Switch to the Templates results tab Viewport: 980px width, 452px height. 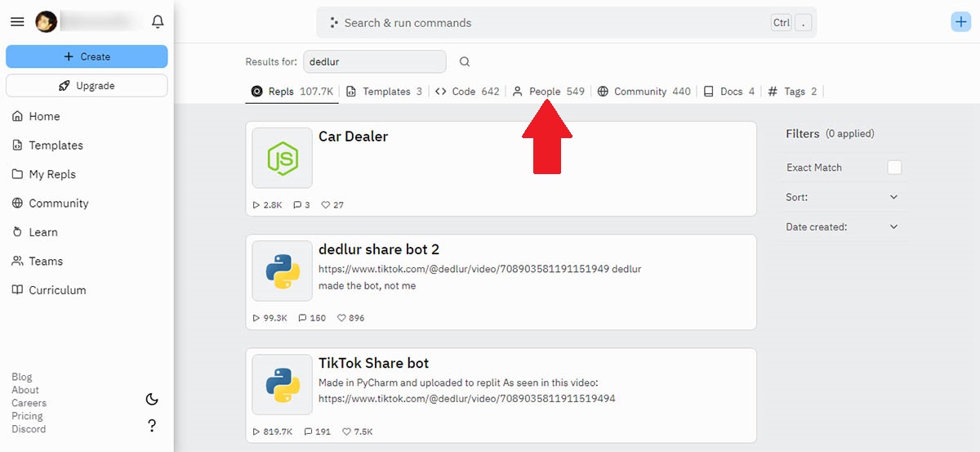tap(385, 92)
